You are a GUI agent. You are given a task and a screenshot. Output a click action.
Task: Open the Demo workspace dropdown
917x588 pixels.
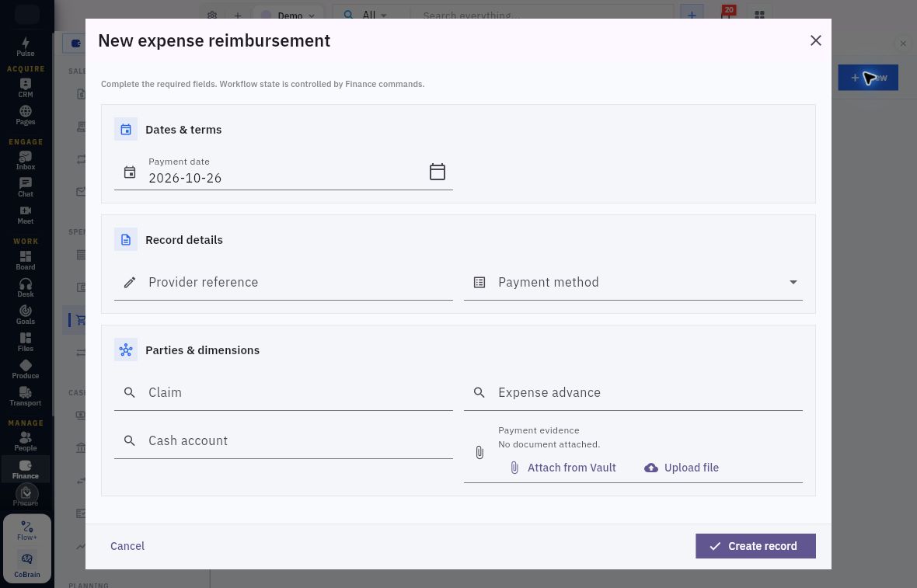coord(289,16)
